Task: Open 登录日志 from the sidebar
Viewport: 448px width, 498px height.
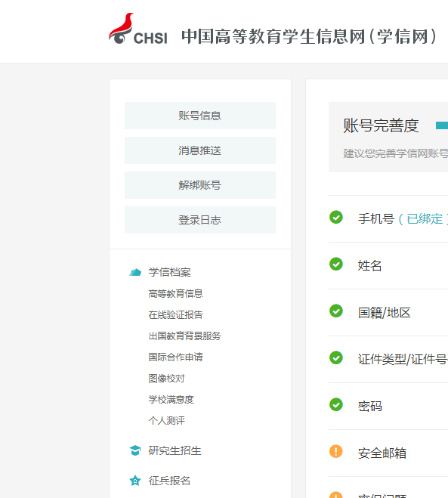Action: pyautogui.click(x=200, y=220)
